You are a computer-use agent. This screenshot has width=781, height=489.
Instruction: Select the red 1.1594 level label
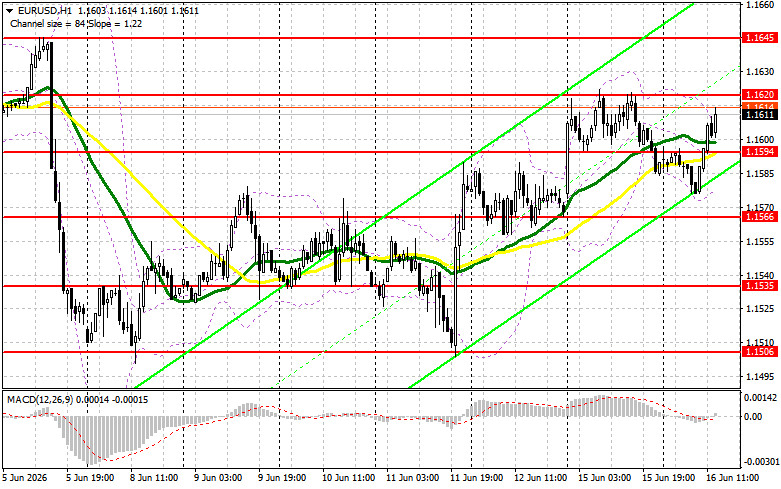click(x=760, y=151)
